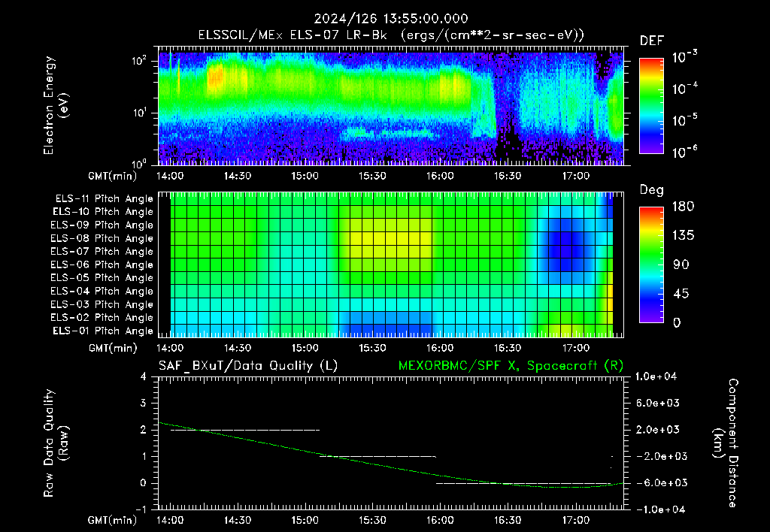Click the 10⁻⁶ value on DEF scale
This screenshot has height=532, width=770.
[684, 152]
